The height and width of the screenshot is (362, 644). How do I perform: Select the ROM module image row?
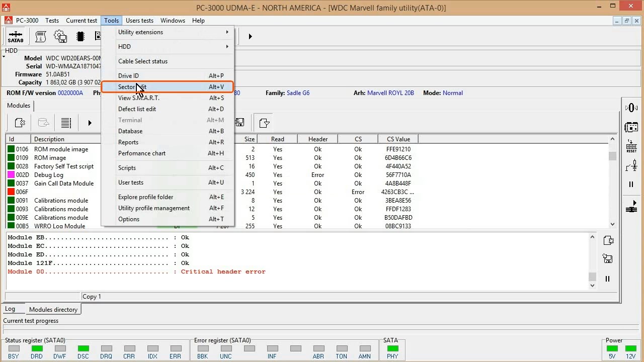(307, 149)
